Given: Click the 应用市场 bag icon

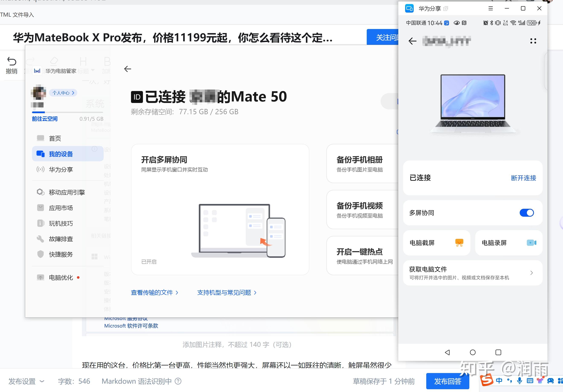Looking at the screenshot, I should click(x=41, y=208).
